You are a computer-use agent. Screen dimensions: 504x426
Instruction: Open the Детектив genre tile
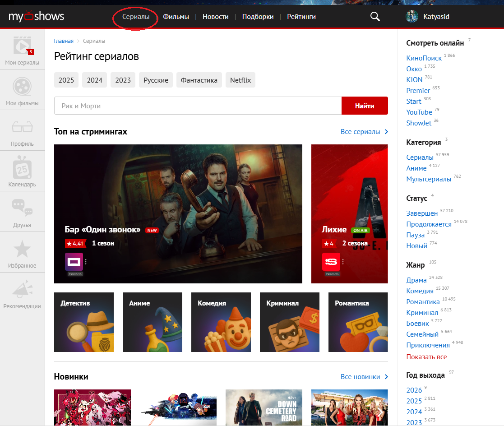[84, 322]
